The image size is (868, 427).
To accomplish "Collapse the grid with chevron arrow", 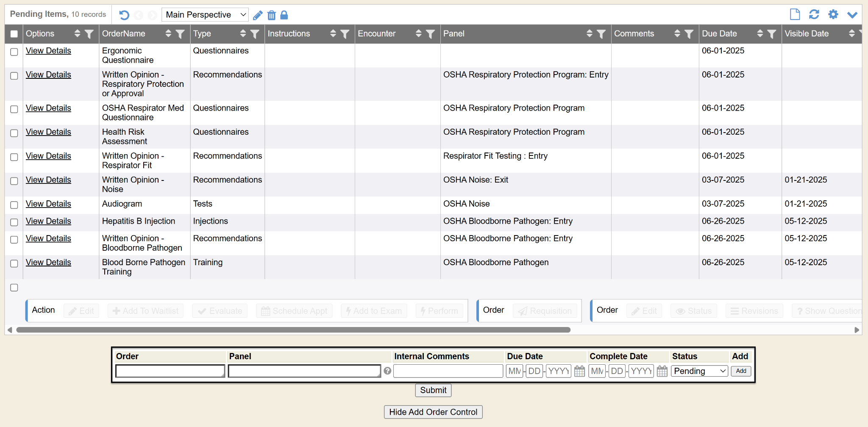I will click(852, 15).
